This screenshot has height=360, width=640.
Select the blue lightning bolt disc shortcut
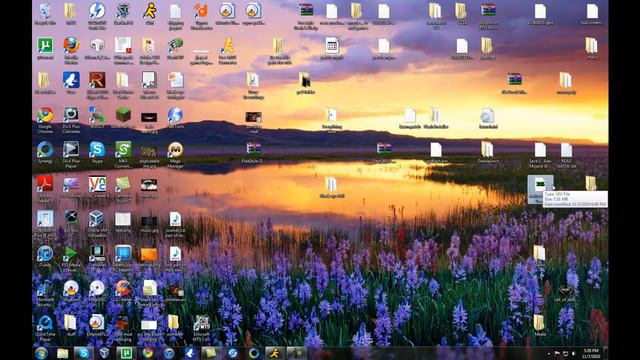(x=97, y=16)
